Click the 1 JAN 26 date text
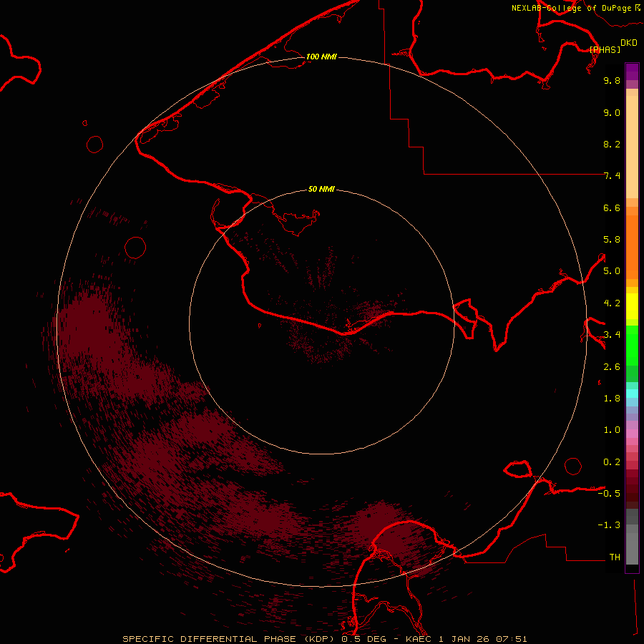 coord(463,639)
